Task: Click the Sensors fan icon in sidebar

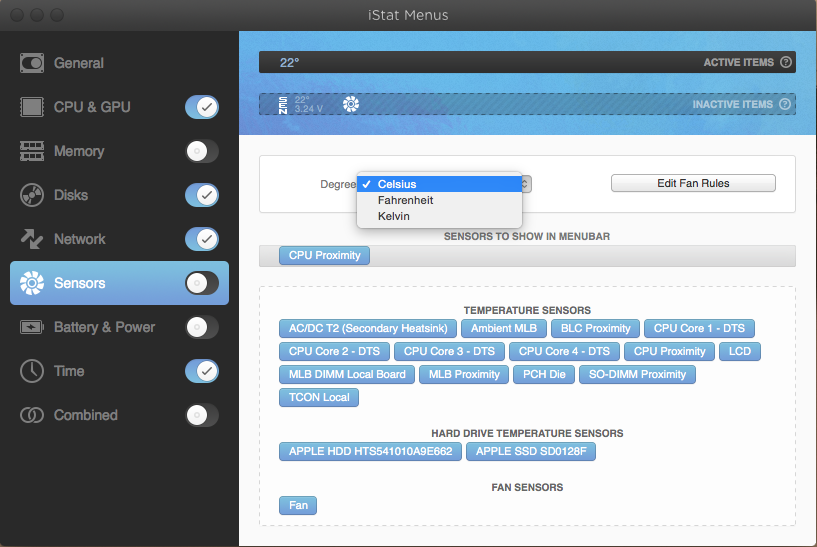Action: click(32, 283)
